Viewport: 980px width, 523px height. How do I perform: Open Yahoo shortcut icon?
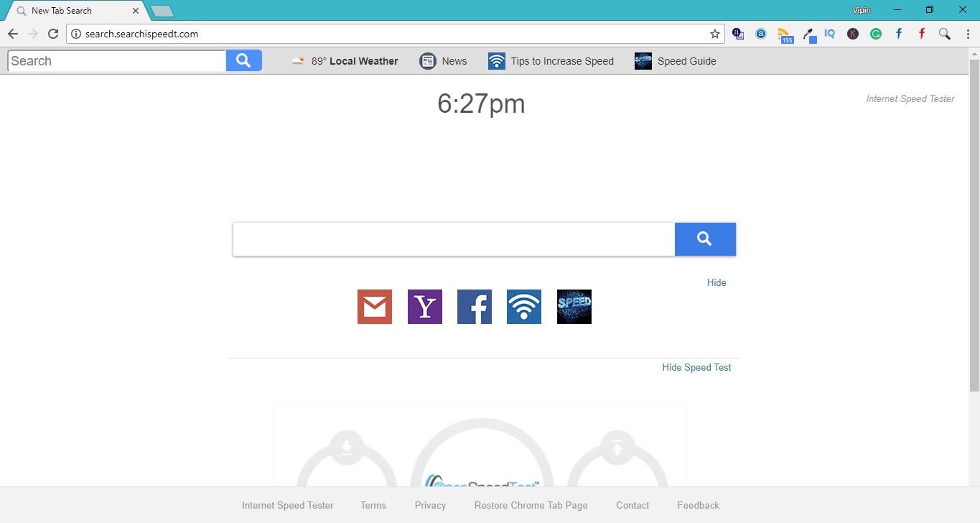pyautogui.click(x=424, y=307)
